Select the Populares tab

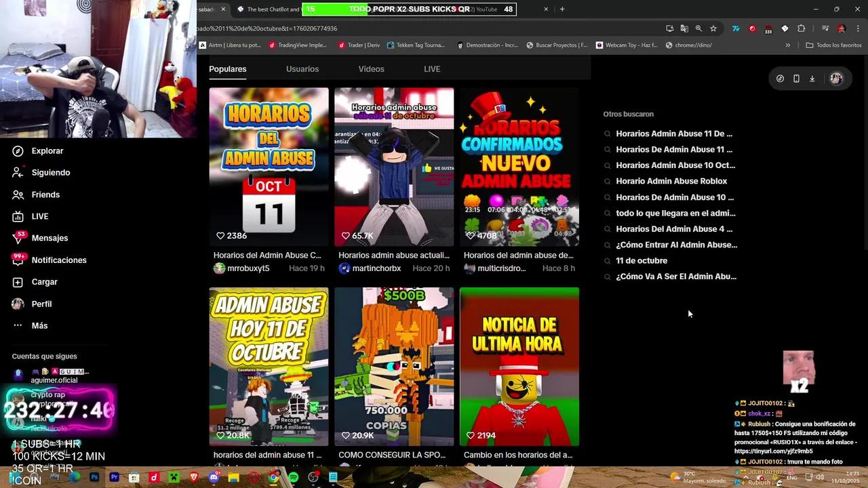coord(228,69)
